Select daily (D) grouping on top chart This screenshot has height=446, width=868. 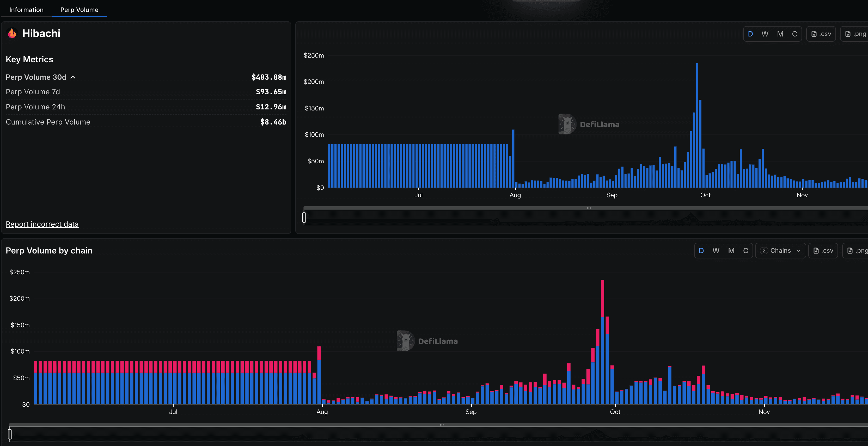tap(750, 34)
